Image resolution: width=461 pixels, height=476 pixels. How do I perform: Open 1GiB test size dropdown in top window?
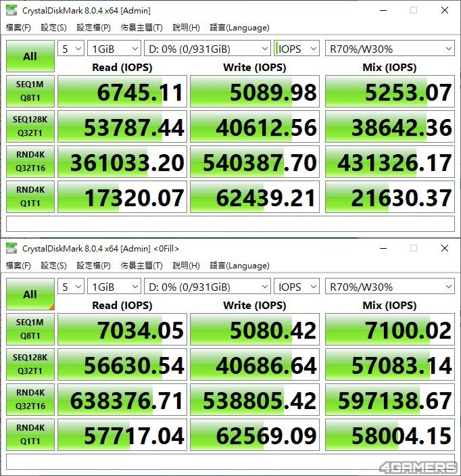pos(114,49)
